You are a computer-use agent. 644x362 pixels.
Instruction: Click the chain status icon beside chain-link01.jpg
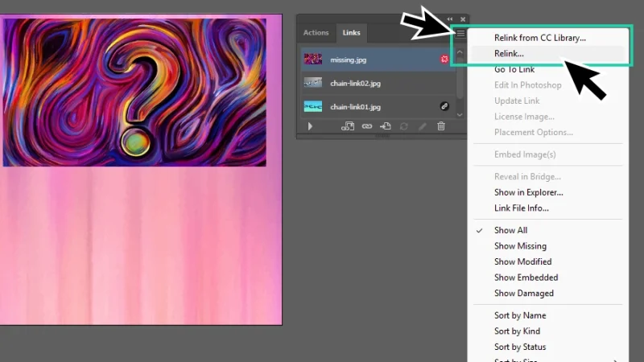(x=444, y=106)
